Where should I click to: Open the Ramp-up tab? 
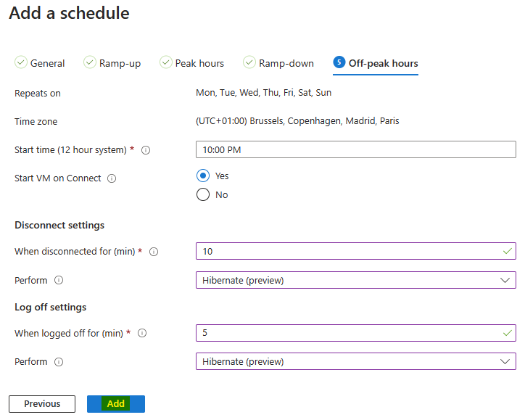point(112,63)
